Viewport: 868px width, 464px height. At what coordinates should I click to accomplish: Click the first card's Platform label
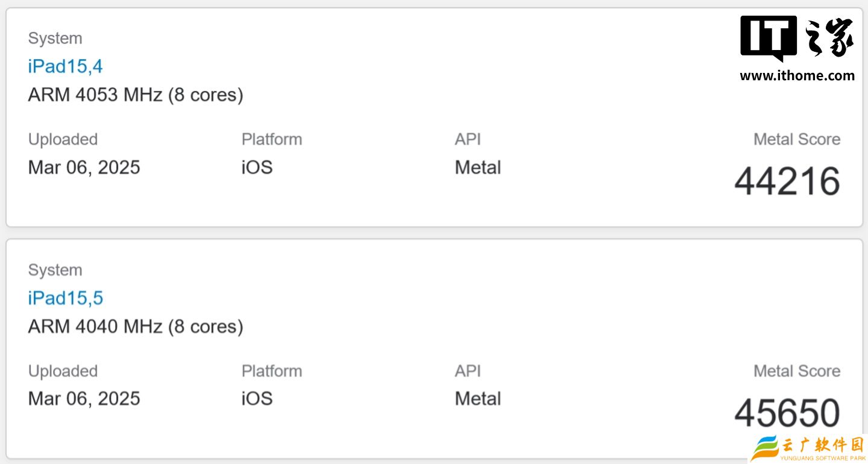(271, 139)
